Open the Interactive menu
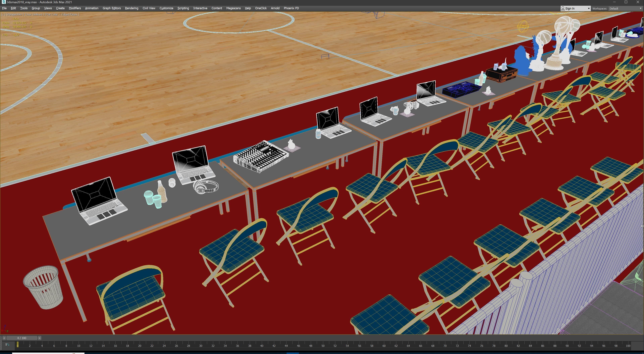 coord(200,8)
